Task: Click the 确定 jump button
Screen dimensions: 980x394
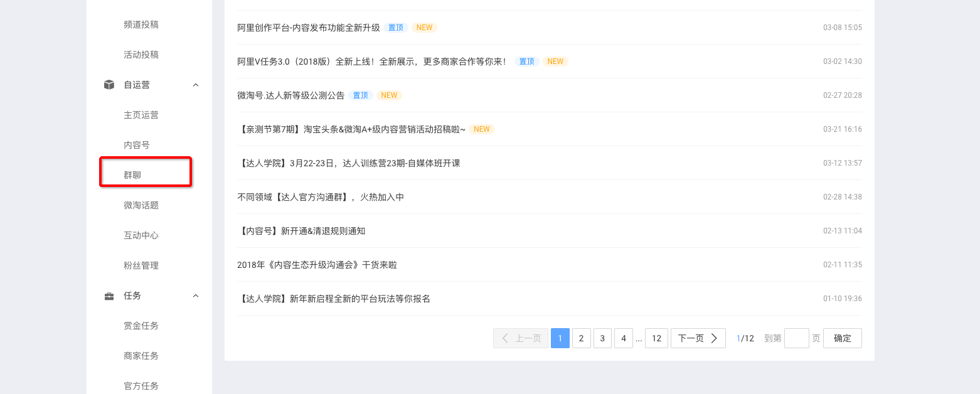Action: (843, 338)
